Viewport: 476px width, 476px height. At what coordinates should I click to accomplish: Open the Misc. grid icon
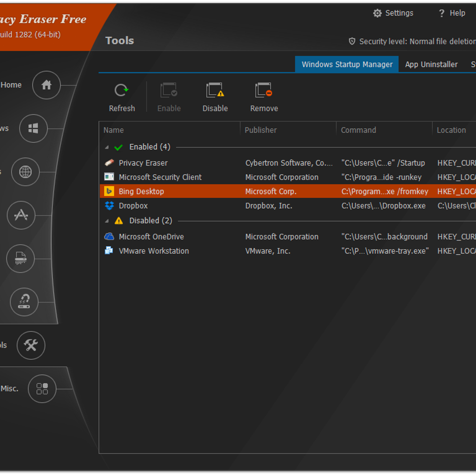42,389
